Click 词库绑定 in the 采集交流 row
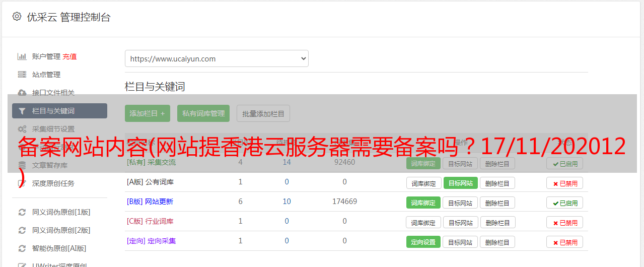 click(423, 163)
